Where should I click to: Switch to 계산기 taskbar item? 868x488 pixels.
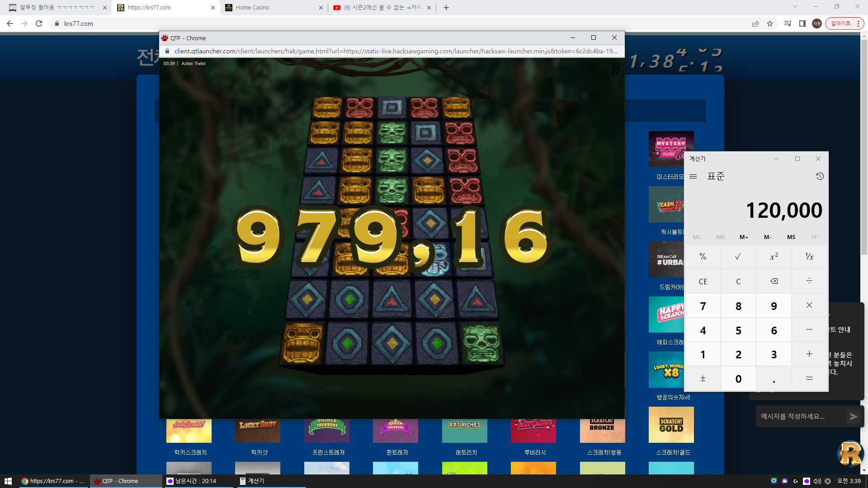pyautogui.click(x=271, y=481)
